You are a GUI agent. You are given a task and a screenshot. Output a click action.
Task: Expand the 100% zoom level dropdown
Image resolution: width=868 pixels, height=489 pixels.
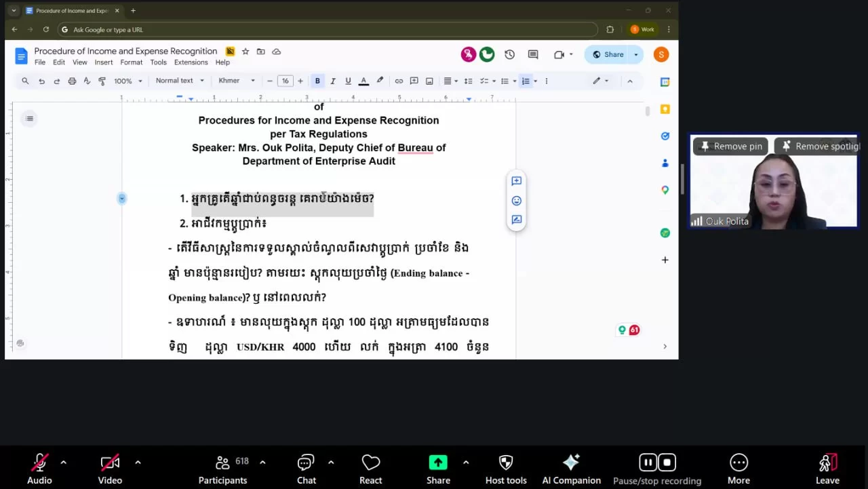pyautogui.click(x=128, y=81)
